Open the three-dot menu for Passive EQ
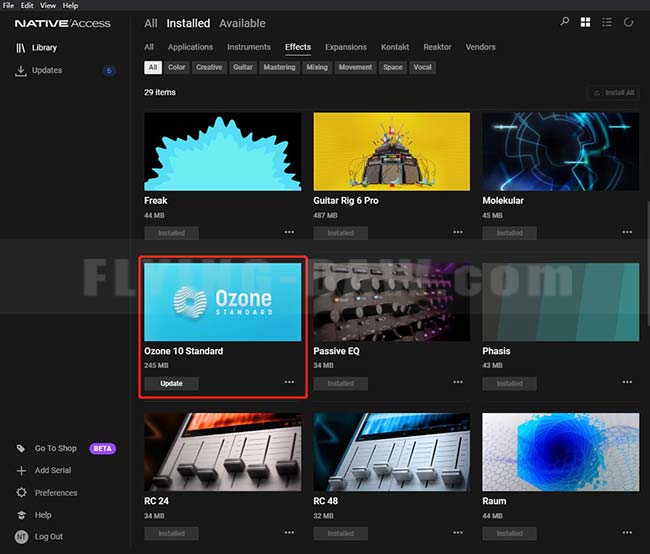Viewport: 650px width, 554px height. (x=458, y=382)
